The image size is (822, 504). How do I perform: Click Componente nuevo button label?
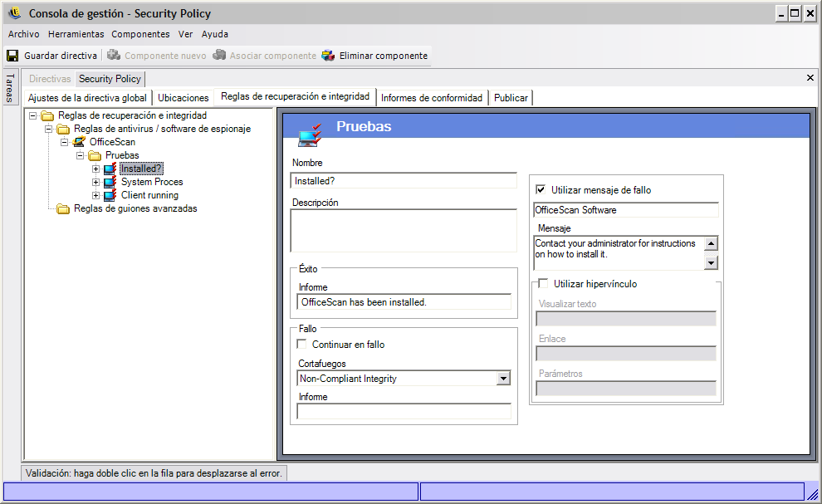click(x=165, y=56)
